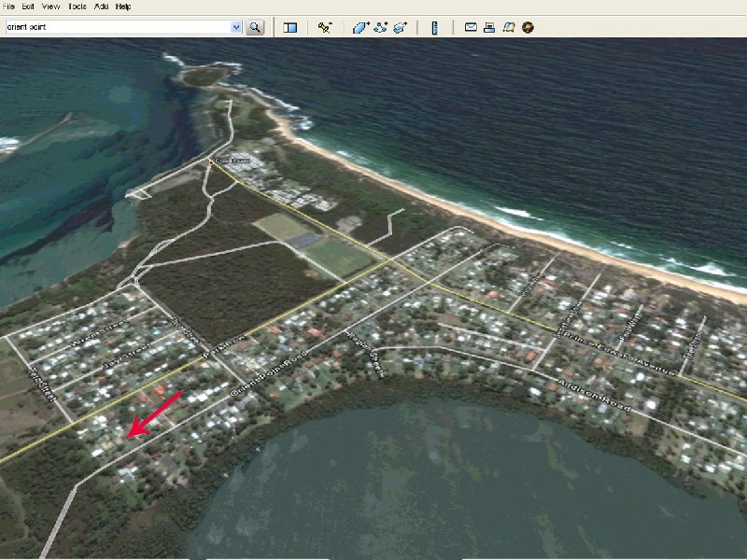Image resolution: width=747 pixels, height=560 pixels.
Task: Open the Edit menu
Action: tap(28, 5)
